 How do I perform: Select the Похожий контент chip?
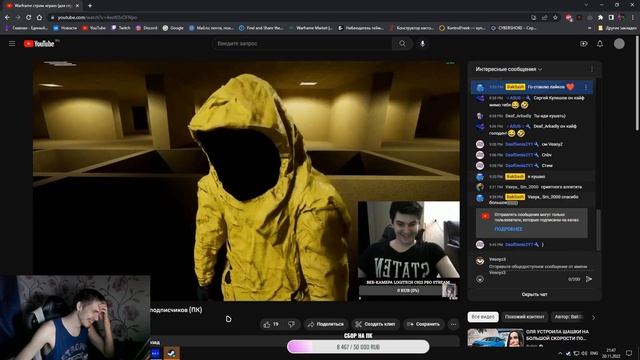(x=524, y=317)
